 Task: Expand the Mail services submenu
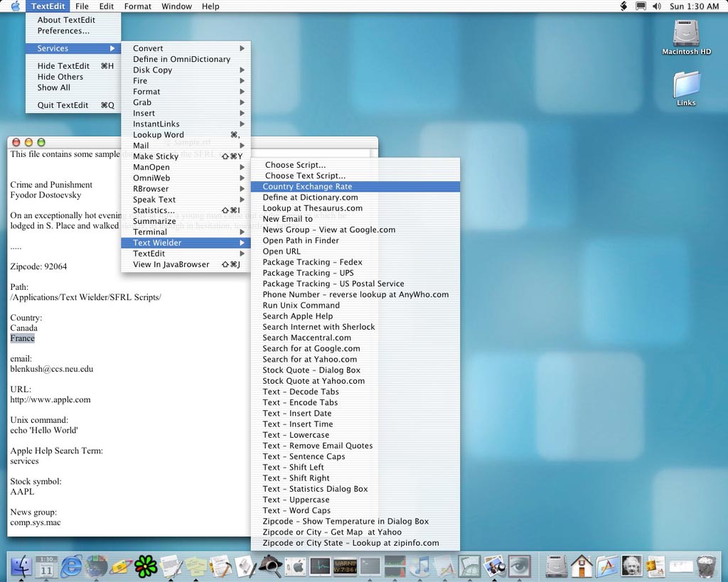186,146
